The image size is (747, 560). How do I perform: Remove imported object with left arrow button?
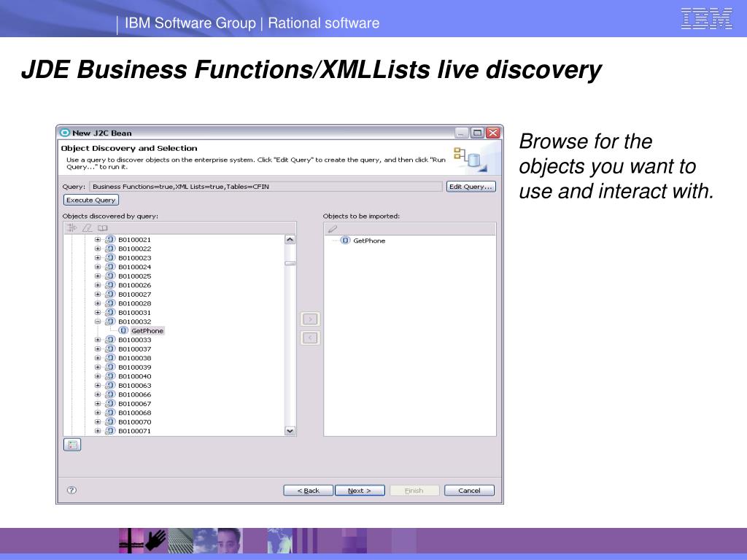[x=310, y=338]
